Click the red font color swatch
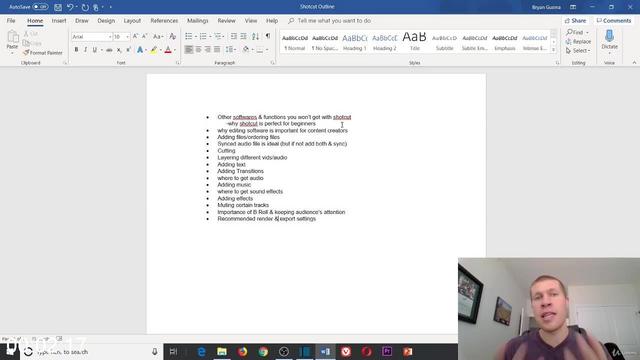 coord(168,50)
